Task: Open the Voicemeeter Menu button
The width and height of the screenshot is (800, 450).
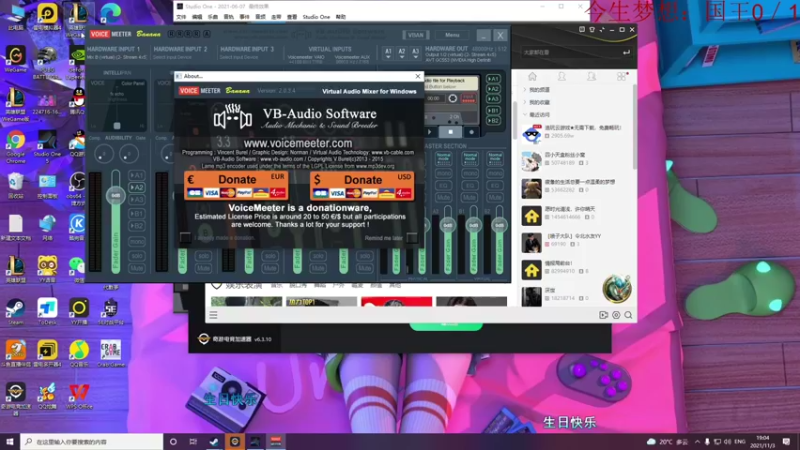Action: (x=452, y=35)
